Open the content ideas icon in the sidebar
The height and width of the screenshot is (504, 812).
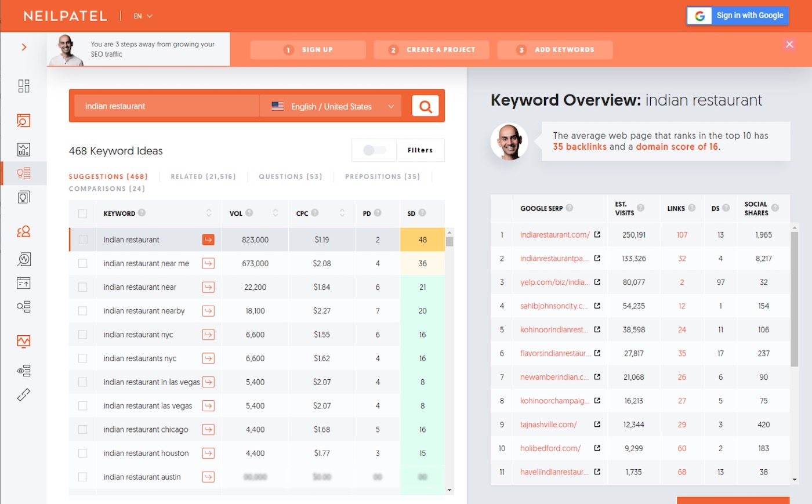click(24, 197)
